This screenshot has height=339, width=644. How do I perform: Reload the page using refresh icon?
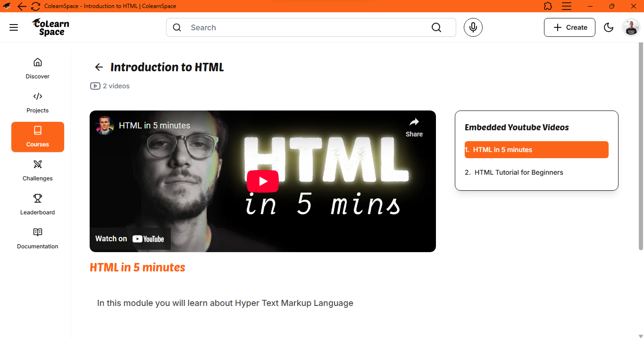coord(35,6)
